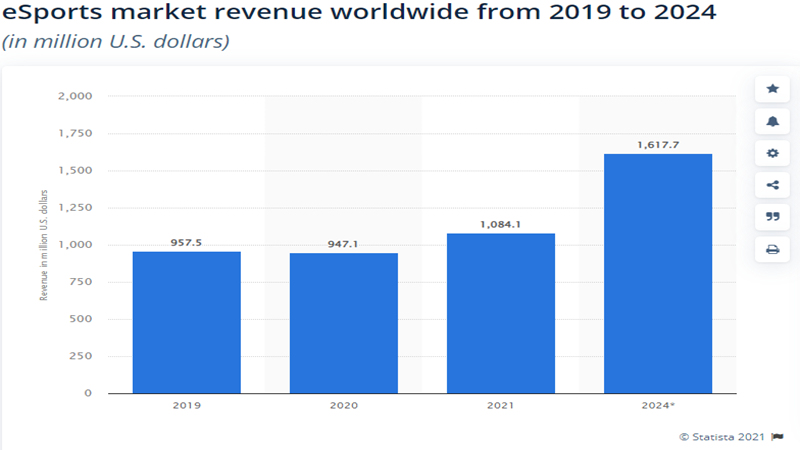The height and width of the screenshot is (450, 800).
Task: Select the 1,617.7 data label
Action: tap(658, 145)
